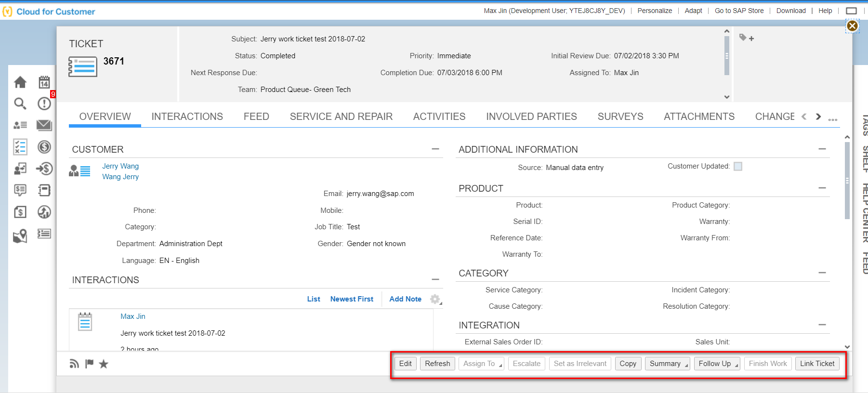Open the dollar document icon in sidebar
Image resolution: width=868 pixels, height=393 pixels.
(20, 212)
